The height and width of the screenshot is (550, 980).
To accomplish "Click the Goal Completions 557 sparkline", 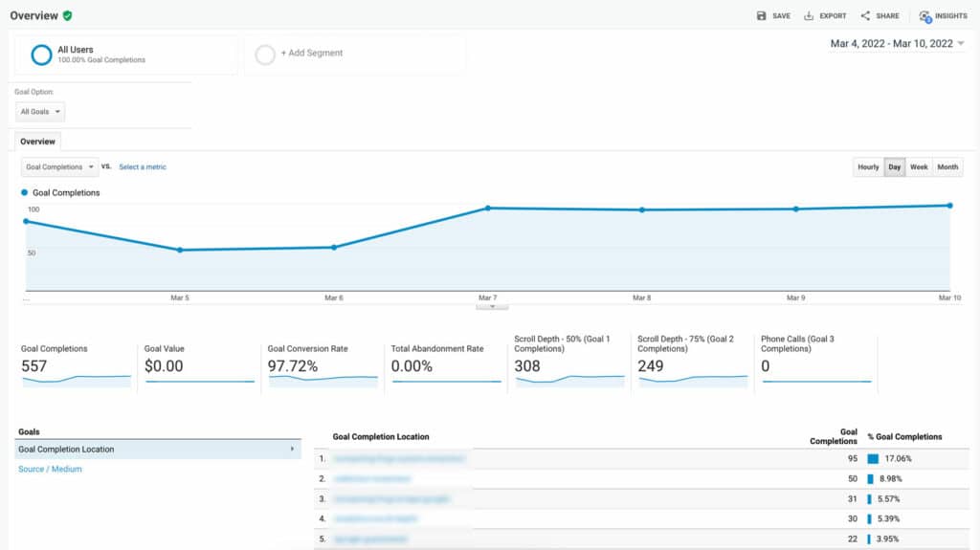I will point(77,380).
